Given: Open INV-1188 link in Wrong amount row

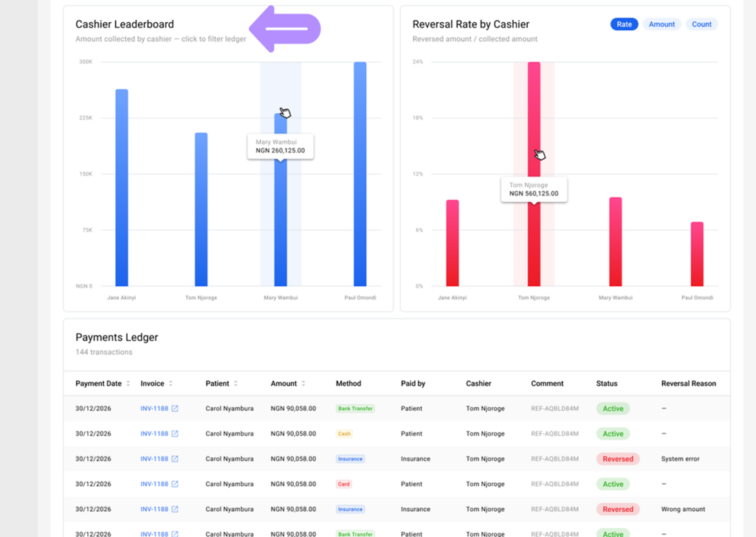Looking at the screenshot, I should (154, 509).
